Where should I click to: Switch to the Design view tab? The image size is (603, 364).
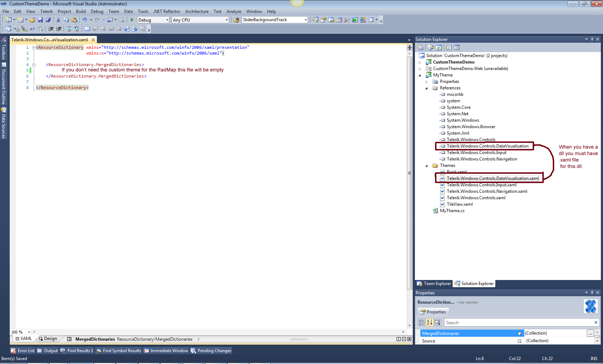pos(48,339)
